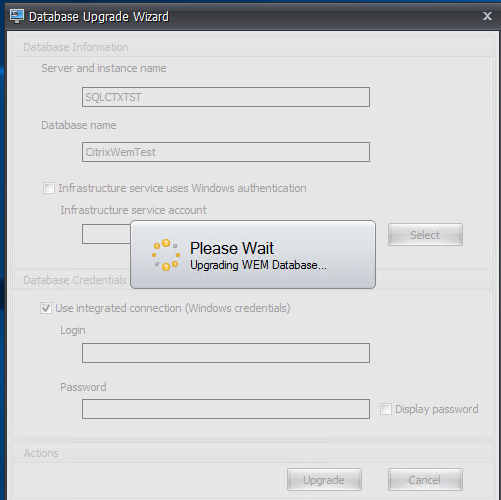Click the Login input field
The width and height of the screenshot is (501, 500).
226,353
